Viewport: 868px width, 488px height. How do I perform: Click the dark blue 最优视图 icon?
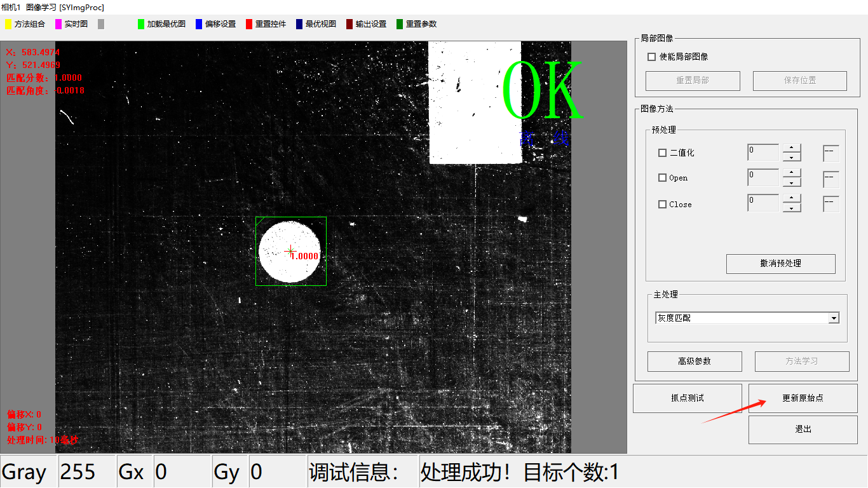[299, 24]
